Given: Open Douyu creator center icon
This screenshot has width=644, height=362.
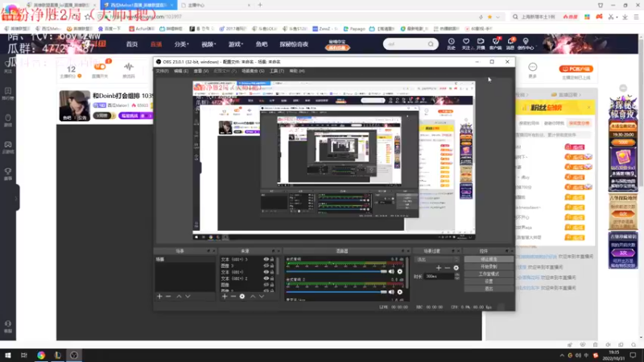Looking at the screenshot, I should tap(526, 43).
